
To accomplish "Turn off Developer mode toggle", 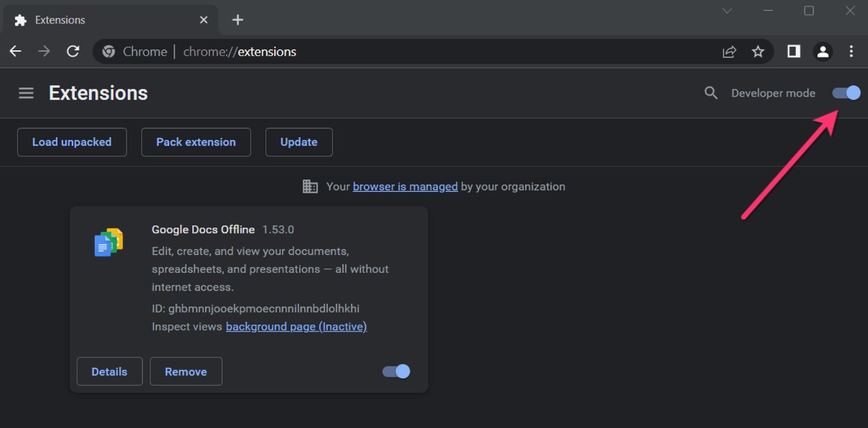I will pos(846,93).
